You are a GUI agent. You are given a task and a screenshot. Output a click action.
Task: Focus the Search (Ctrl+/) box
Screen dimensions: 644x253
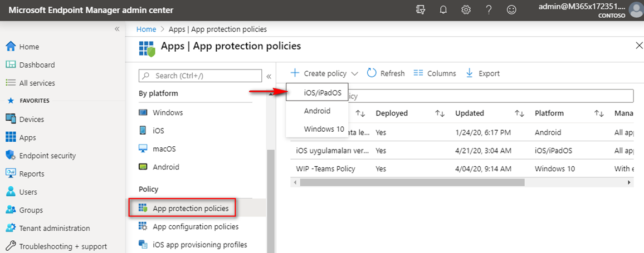201,76
